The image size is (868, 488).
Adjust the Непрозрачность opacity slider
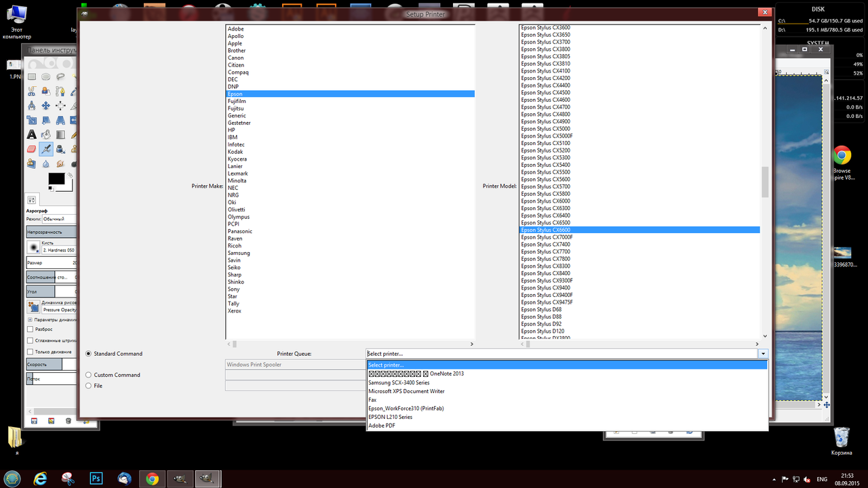(x=51, y=232)
